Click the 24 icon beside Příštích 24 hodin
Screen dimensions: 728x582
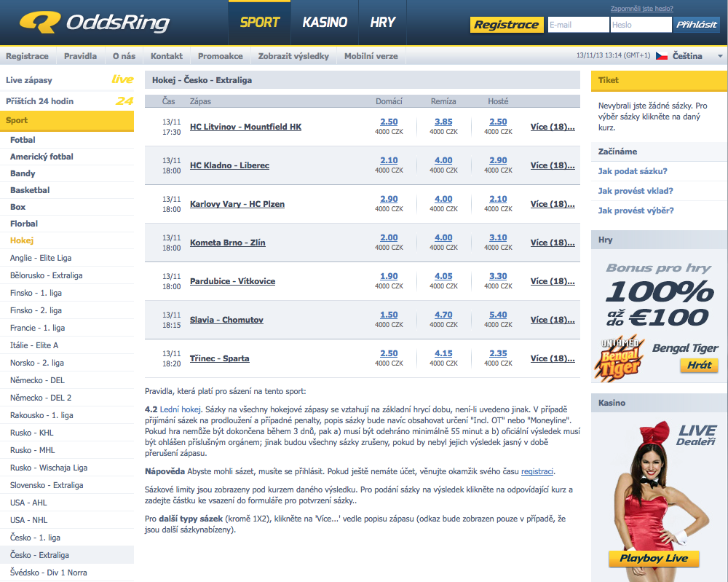click(x=124, y=101)
